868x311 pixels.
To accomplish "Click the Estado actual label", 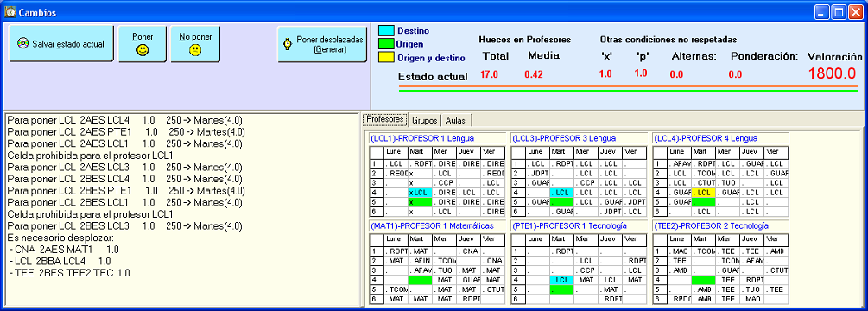I will (433, 77).
